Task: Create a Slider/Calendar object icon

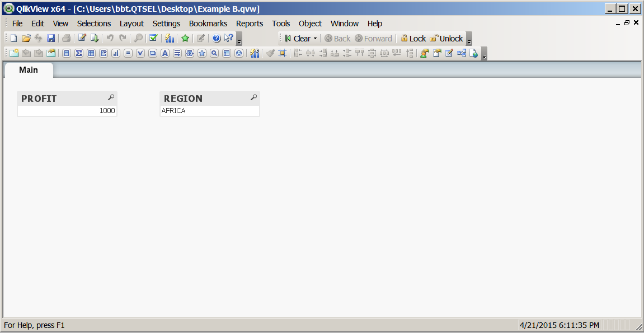Action: coord(189,53)
